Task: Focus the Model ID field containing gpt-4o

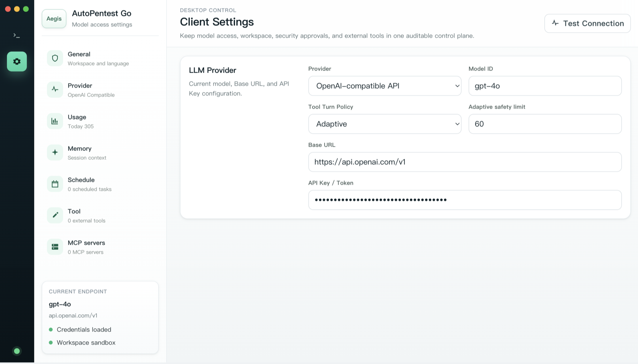Action: (x=545, y=86)
